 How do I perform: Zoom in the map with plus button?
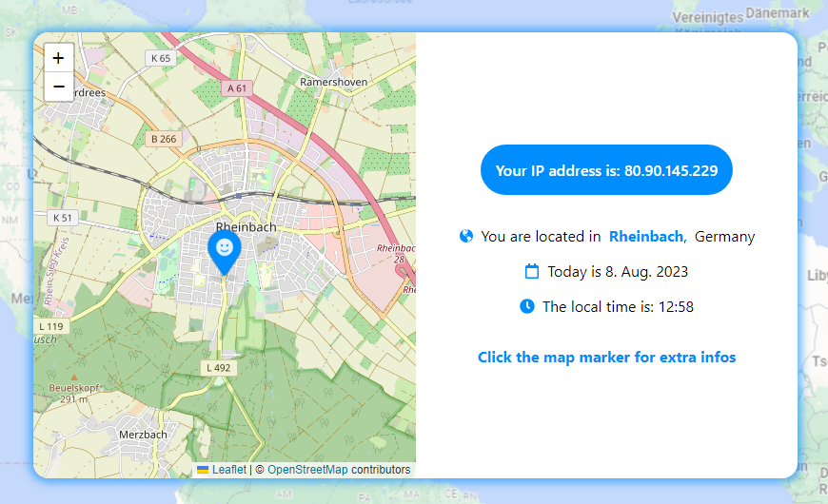point(59,57)
